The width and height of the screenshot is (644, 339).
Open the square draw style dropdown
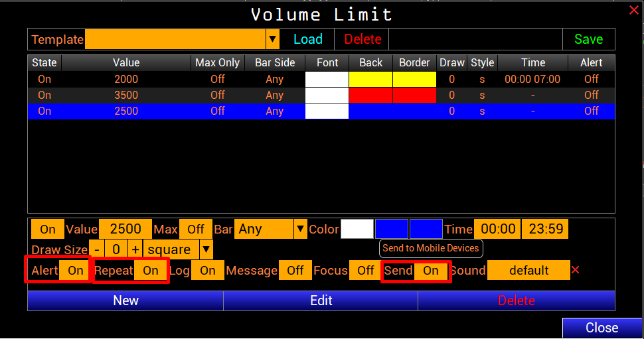tap(206, 249)
